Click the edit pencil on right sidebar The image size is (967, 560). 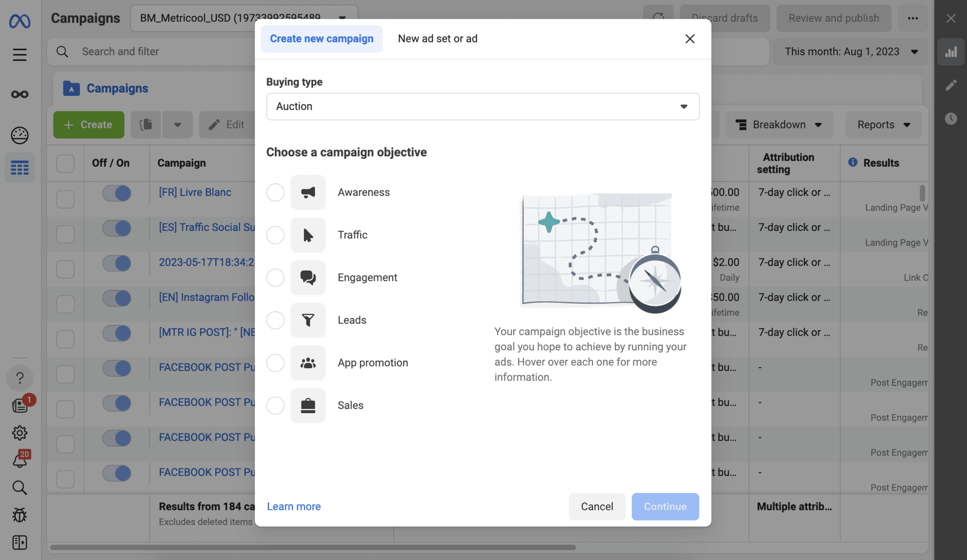(x=951, y=85)
